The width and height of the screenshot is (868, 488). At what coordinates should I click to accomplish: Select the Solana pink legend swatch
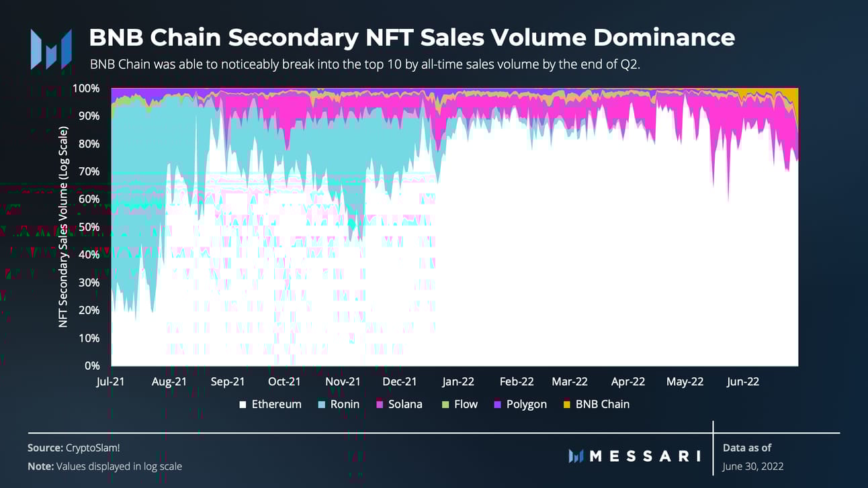point(380,405)
